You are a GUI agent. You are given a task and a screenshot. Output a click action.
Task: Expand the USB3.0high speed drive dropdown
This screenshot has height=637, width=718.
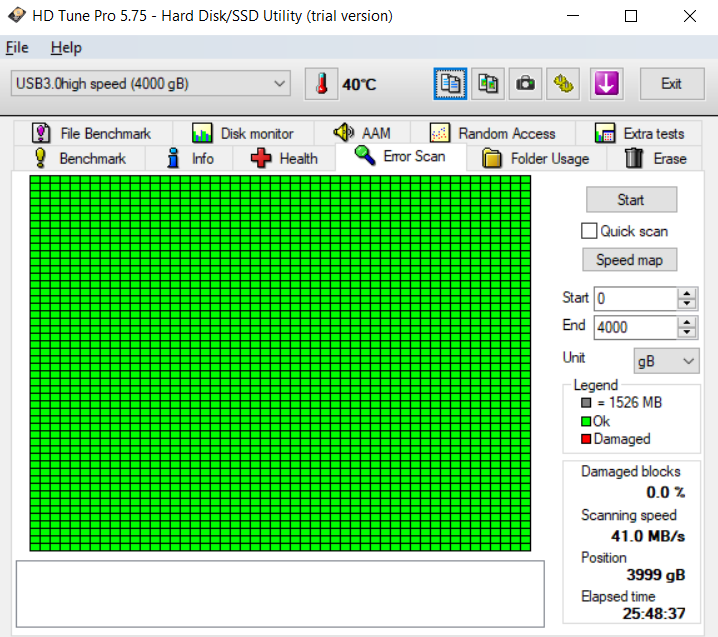point(151,83)
